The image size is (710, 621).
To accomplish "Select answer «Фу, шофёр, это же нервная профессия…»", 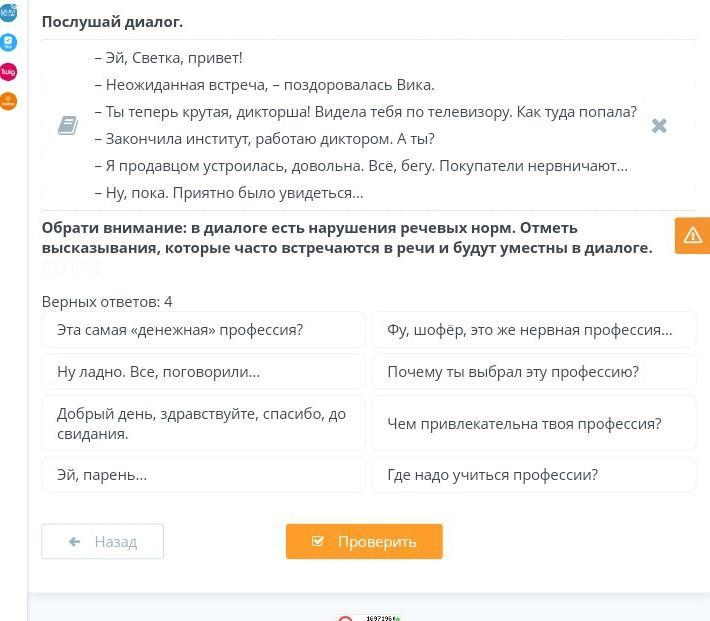I will 533,330.
